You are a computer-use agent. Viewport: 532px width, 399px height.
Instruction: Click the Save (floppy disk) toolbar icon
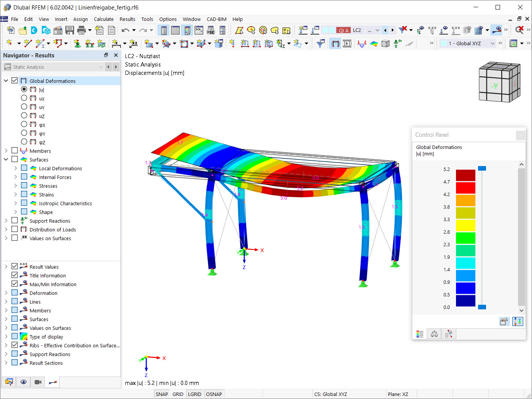point(70,30)
